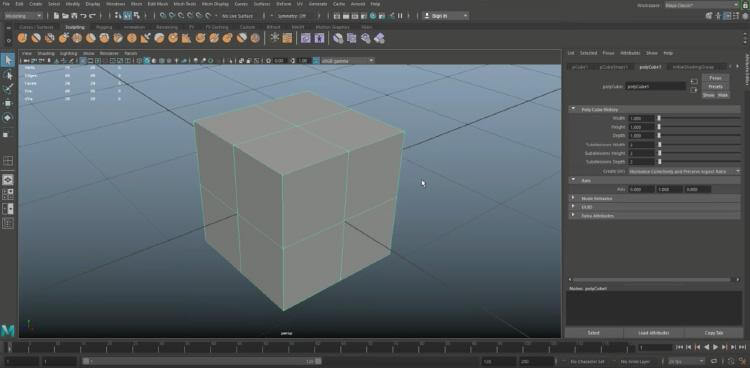Click the Copy Tab button

(x=714, y=333)
